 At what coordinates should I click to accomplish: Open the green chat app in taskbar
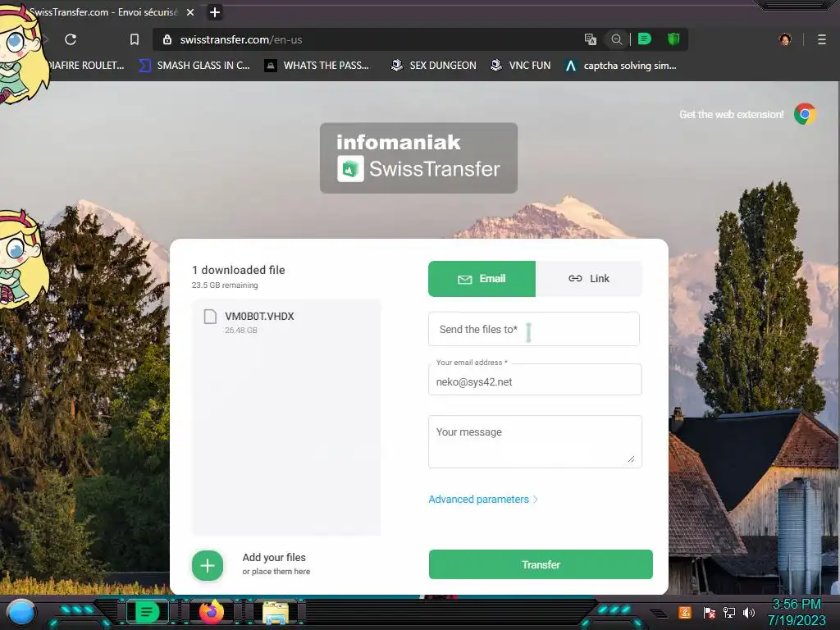point(148,612)
